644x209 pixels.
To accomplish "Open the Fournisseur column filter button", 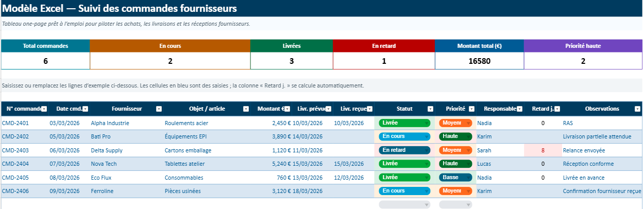I will click(159, 109).
